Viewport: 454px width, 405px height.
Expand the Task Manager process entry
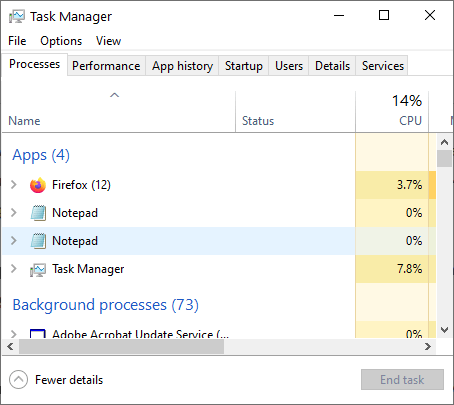[14, 268]
